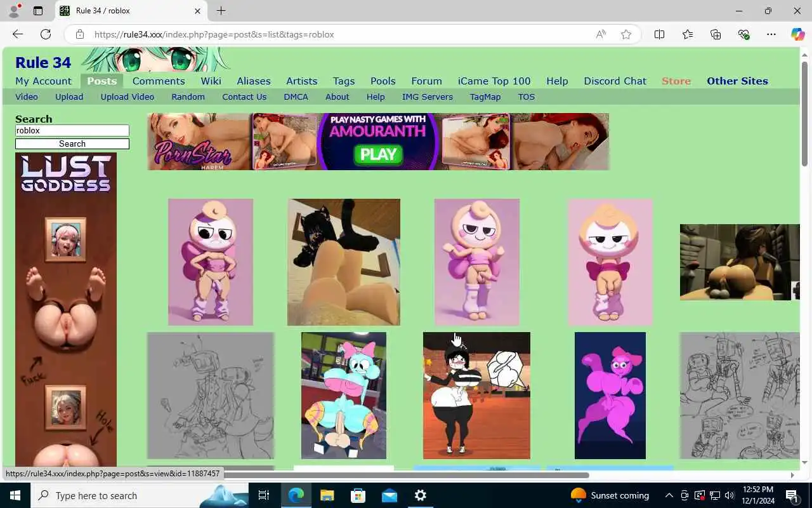Open the Settings and more ellipsis menu

[771, 34]
